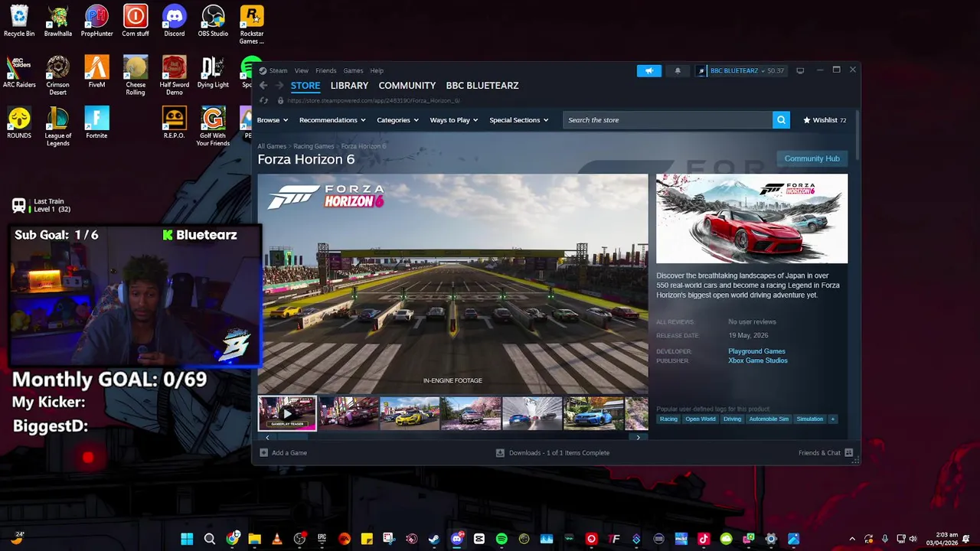The width and height of the screenshot is (980, 551).
Task: Open the Recycle Bin
Action: 19,21
